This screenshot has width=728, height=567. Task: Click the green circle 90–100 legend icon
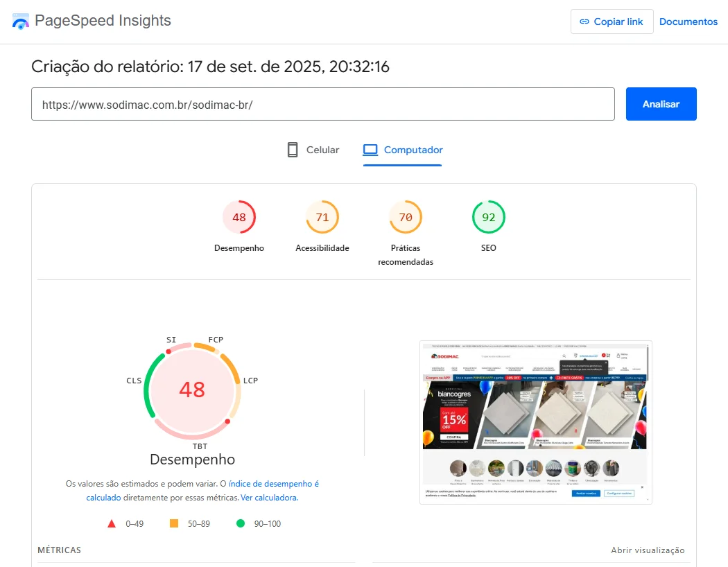241,523
